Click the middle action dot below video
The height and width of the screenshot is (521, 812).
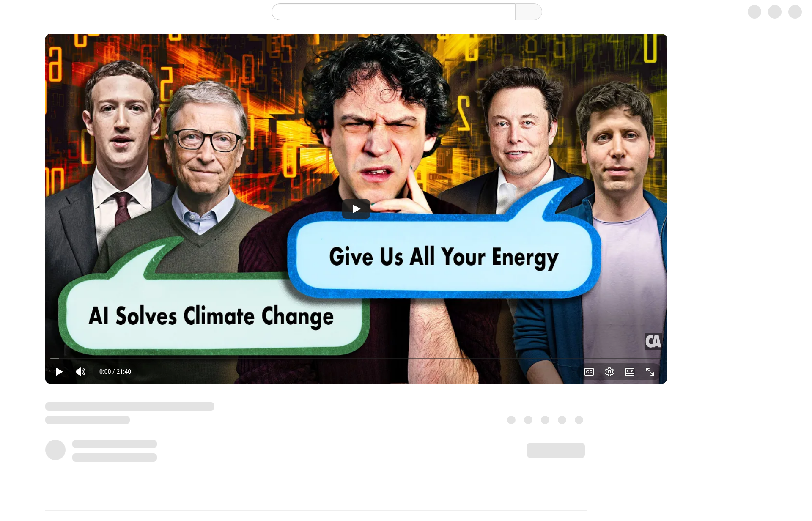click(545, 420)
